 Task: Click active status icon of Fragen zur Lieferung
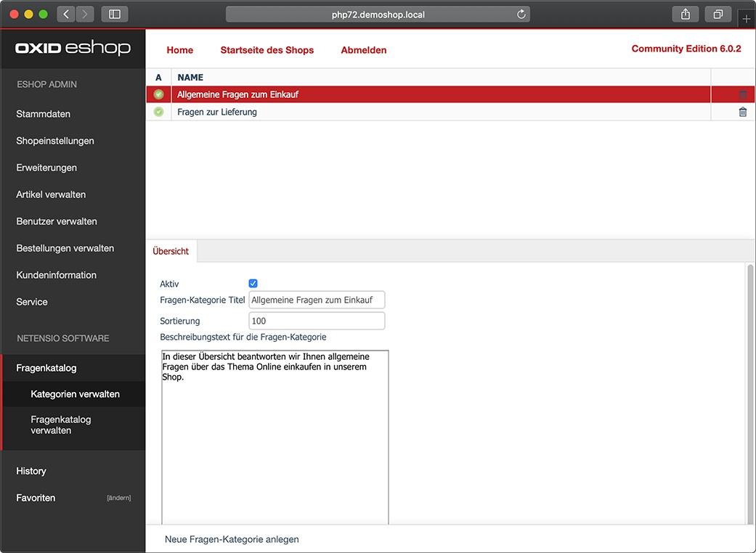pos(158,112)
